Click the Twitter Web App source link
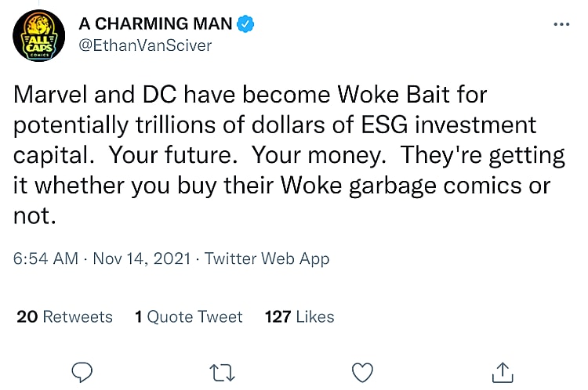The width and height of the screenshot is (588, 390). coord(267,258)
